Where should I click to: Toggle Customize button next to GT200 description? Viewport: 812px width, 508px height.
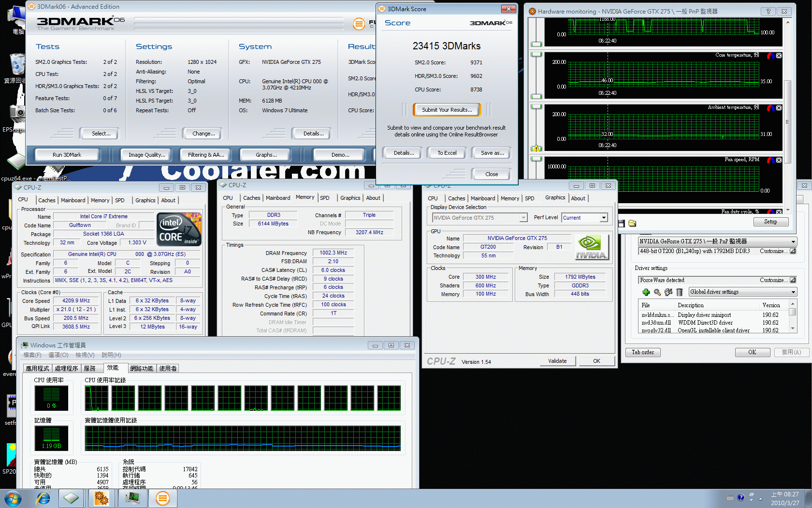click(x=793, y=251)
